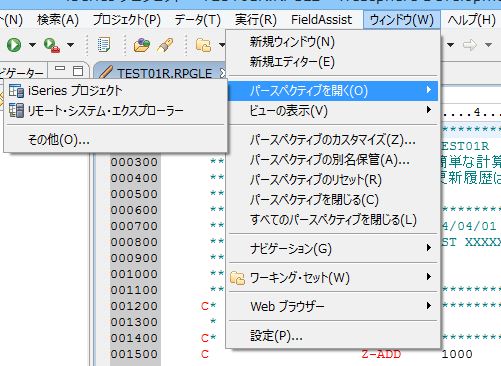The width and height of the screenshot is (501, 366).
Task: Open the プロジェクト(P) menu
Action: pos(127,20)
